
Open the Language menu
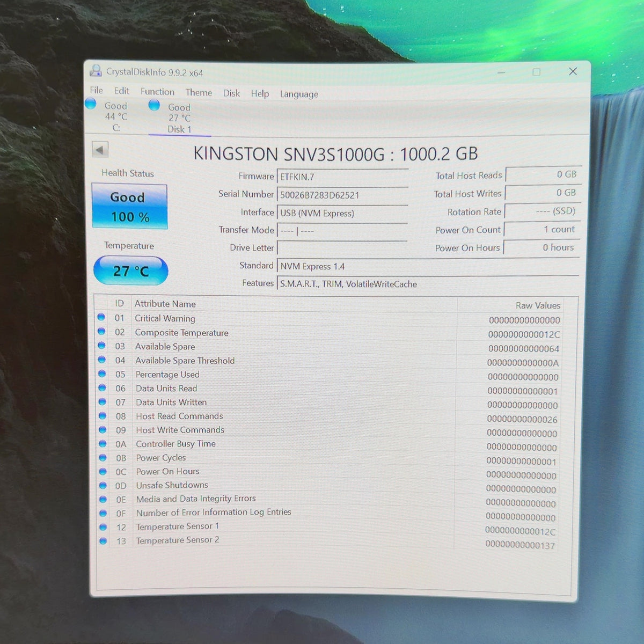[299, 94]
